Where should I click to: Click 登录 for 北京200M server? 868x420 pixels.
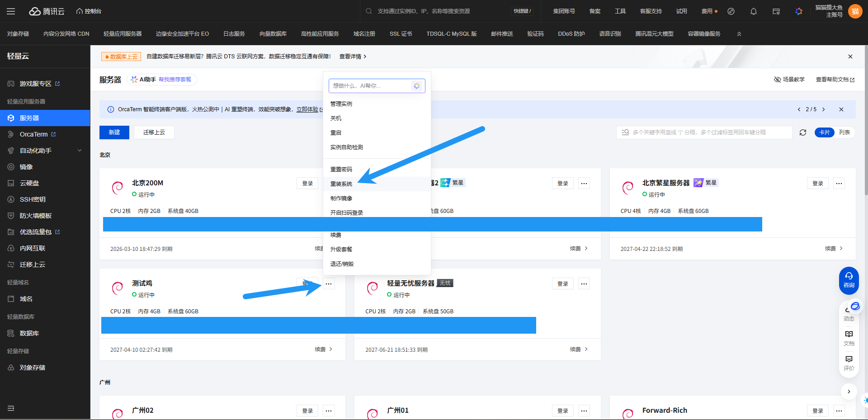(x=307, y=183)
